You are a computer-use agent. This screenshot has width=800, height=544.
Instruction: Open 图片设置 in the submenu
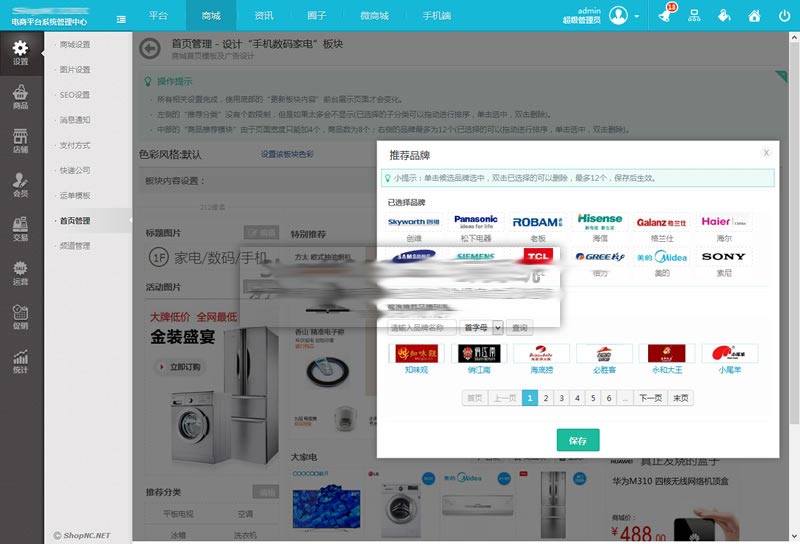point(74,69)
